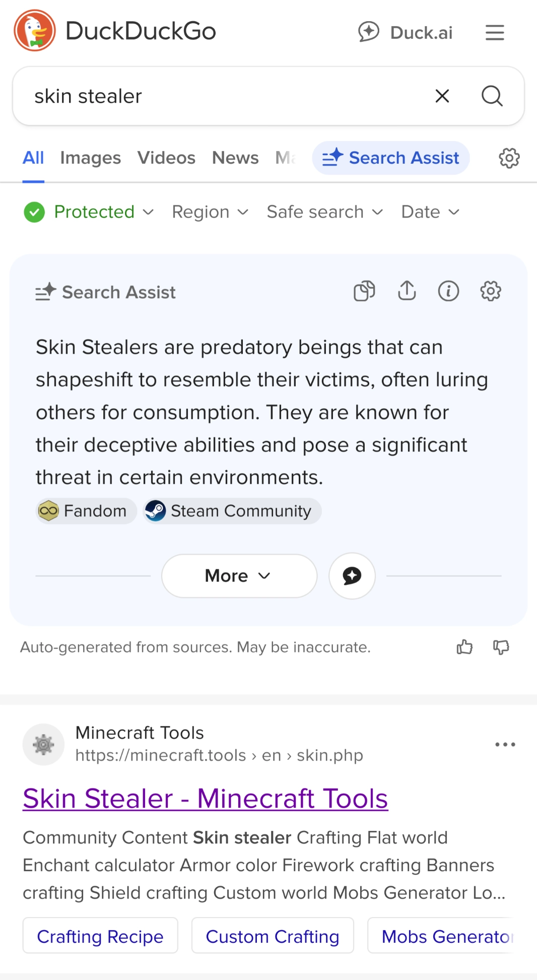Open the Safe search dropdown
Viewport: 537px width, 980px height.
click(324, 212)
